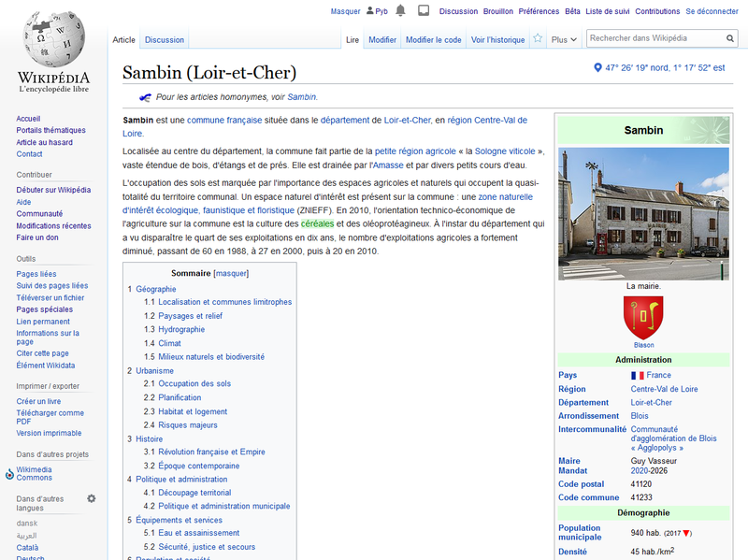Open the map coordinates pin icon

point(597,67)
